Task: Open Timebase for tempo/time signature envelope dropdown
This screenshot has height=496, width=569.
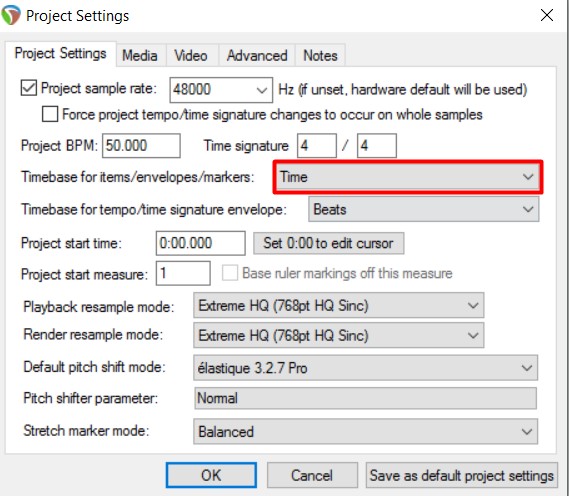Action: click(x=423, y=209)
